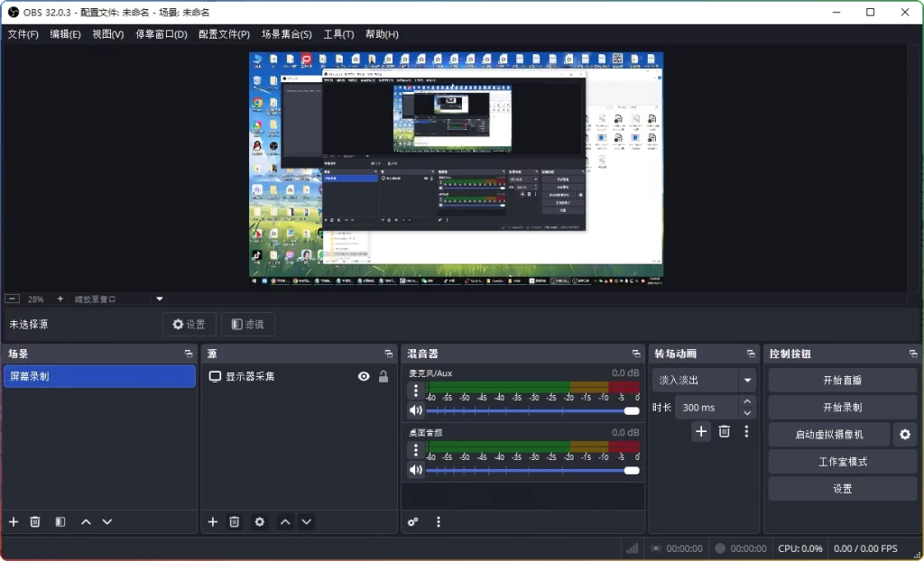Enter studio mode via 工作室模式
This screenshot has height=561, width=924.
pyautogui.click(x=841, y=461)
